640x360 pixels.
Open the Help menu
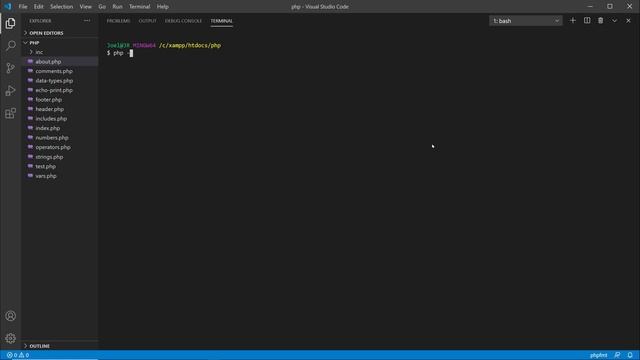click(163, 7)
